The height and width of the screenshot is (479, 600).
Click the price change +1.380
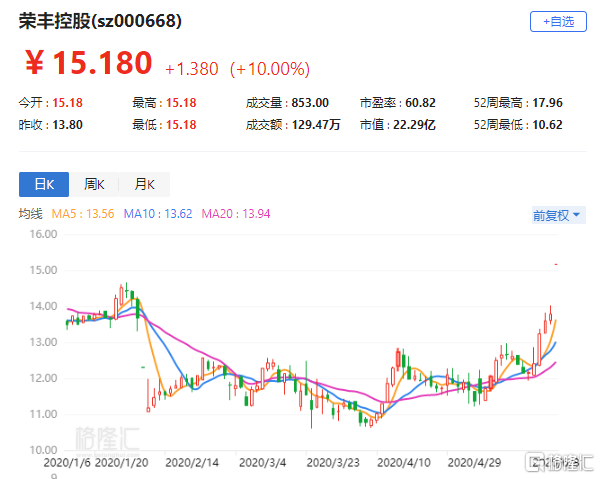point(191,69)
